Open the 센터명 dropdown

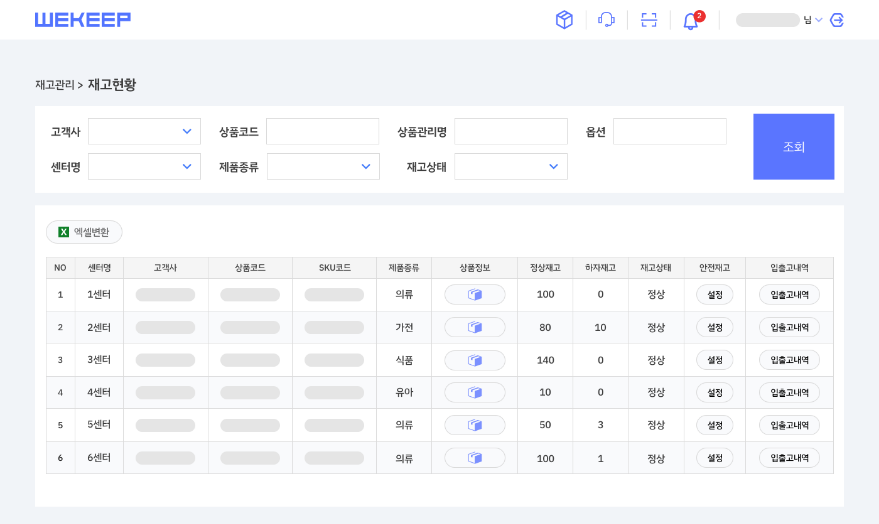pos(144,166)
